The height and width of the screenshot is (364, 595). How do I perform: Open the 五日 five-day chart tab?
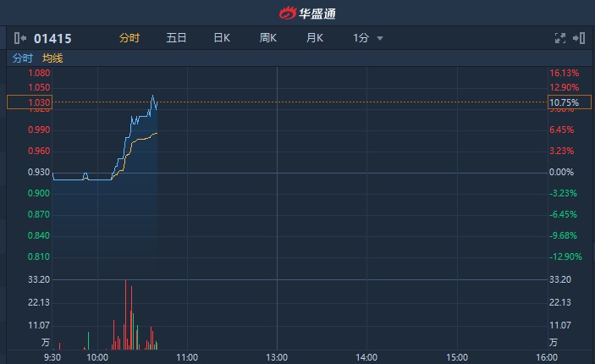[176, 38]
